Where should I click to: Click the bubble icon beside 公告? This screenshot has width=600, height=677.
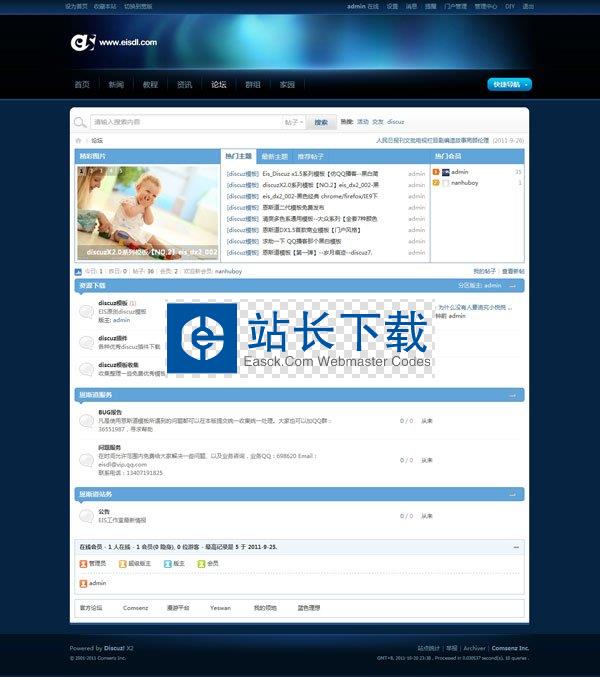[x=86, y=516]
